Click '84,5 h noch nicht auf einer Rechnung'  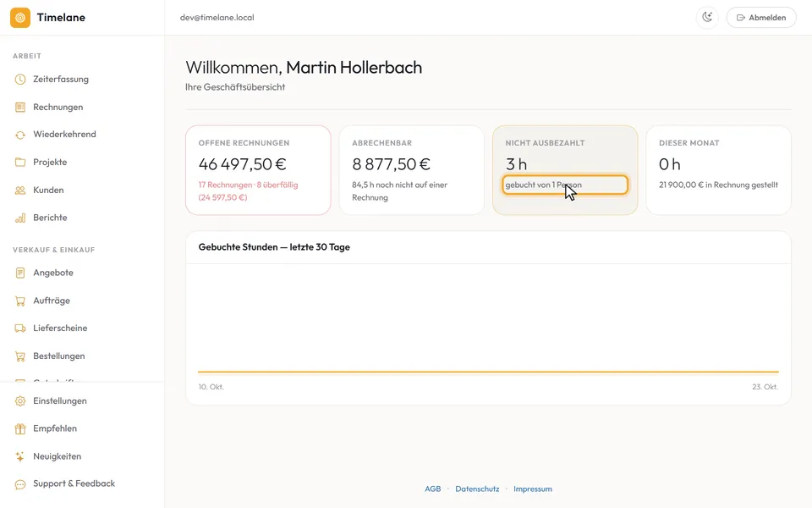point(400,191)
